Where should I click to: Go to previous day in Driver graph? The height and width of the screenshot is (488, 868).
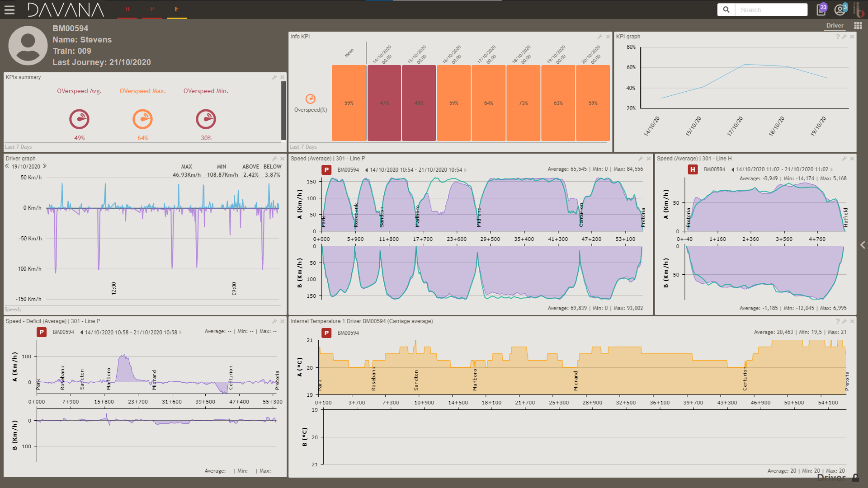click(x=7, y=166)
